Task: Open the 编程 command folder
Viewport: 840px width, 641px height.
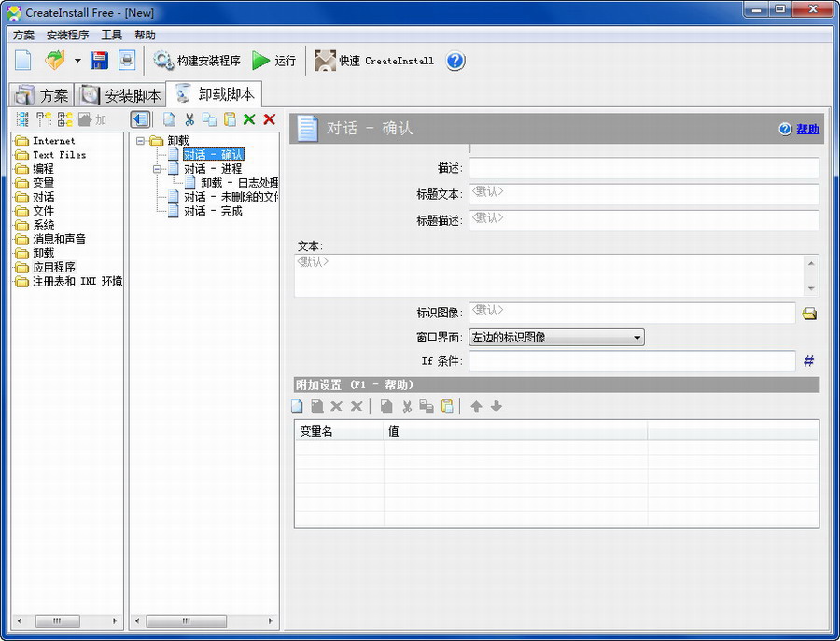Action: (35, 169)
